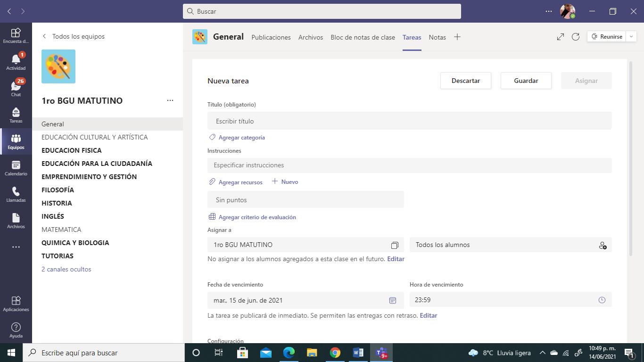This screenshot has width=644, height=362.
Task: Show more apps ellipsis in left rail
Action: (x=16, y=247)
